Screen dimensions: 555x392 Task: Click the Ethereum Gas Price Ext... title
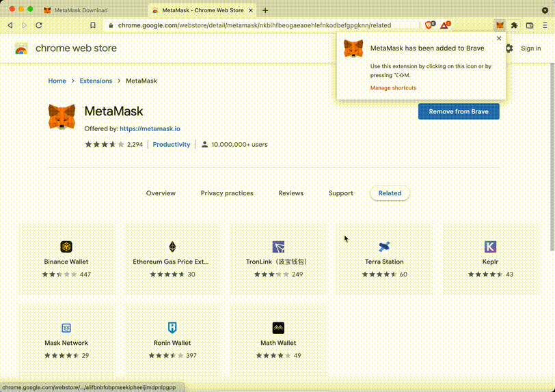tap(171, 262)
